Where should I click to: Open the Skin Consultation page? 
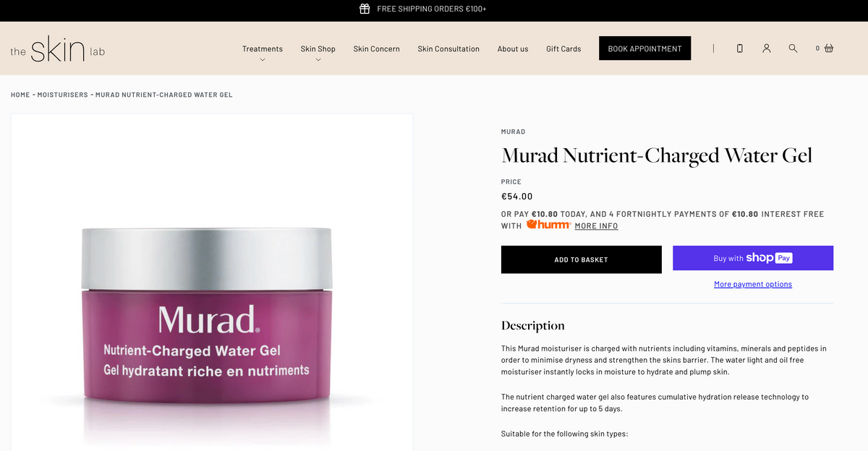click(x=448, y=48)
